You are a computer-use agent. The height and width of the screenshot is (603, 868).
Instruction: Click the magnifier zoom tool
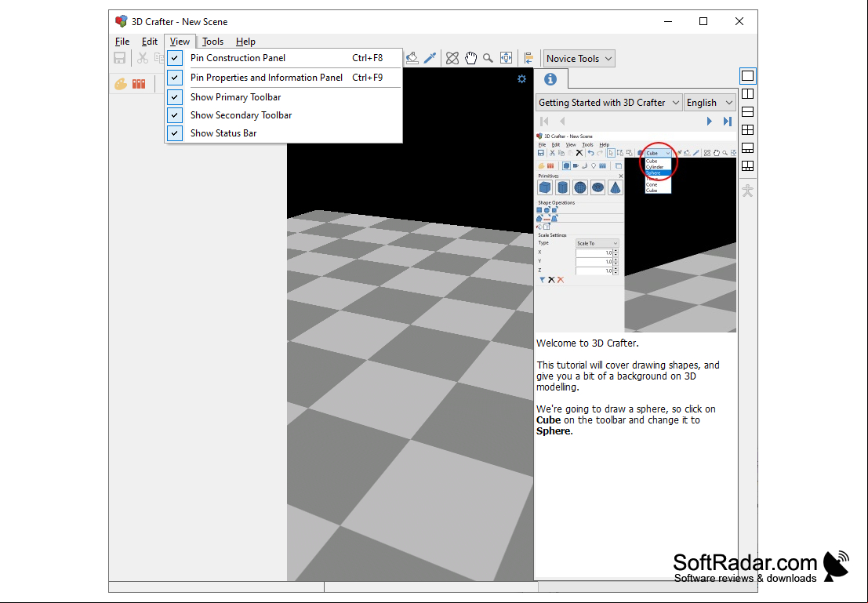coord(488,58)
